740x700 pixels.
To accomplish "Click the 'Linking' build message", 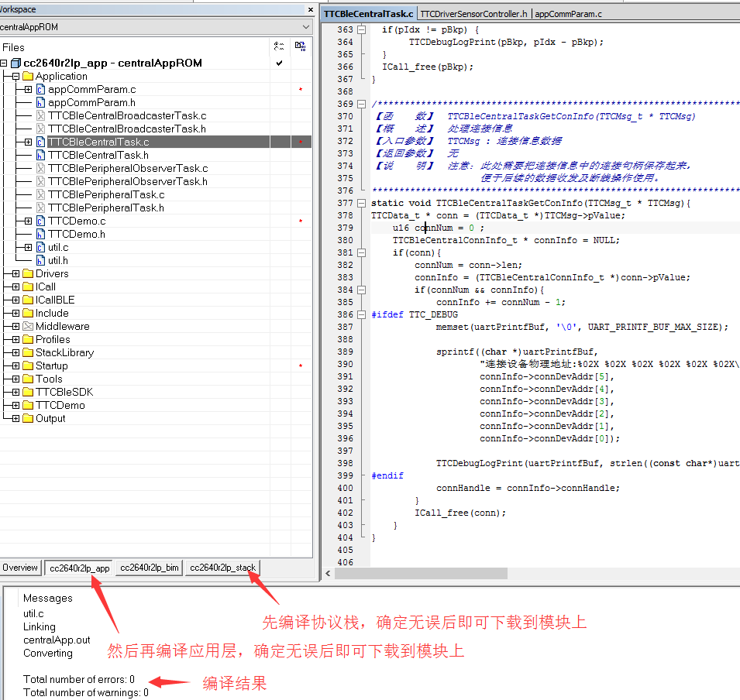I will 40,627.
